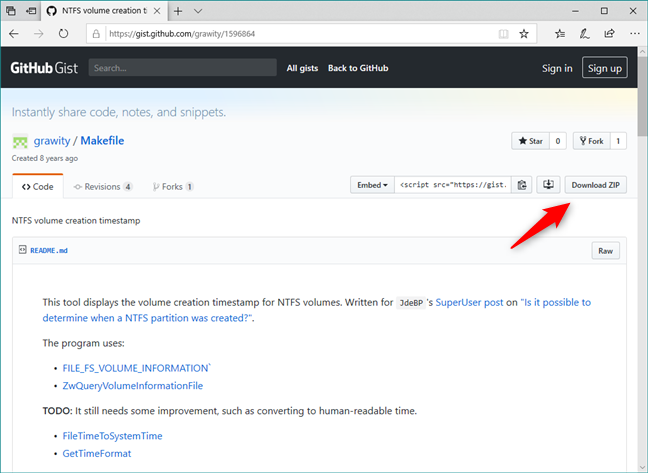
Task: Open the SuperUser post link
Action: 469,302
